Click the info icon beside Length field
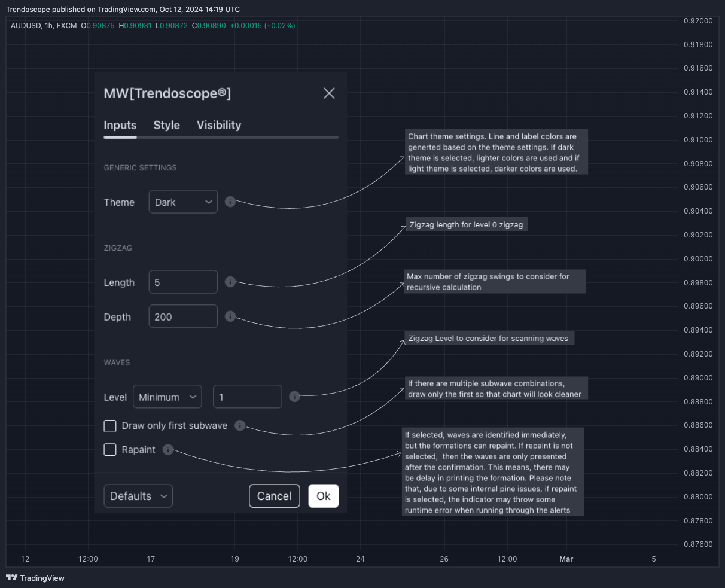This screenshot has height=588, width=725. pos(230,281)
